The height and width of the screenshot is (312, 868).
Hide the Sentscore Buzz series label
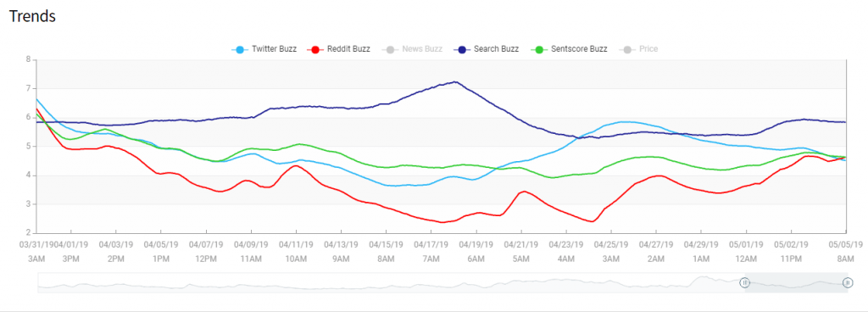(579, 49)
